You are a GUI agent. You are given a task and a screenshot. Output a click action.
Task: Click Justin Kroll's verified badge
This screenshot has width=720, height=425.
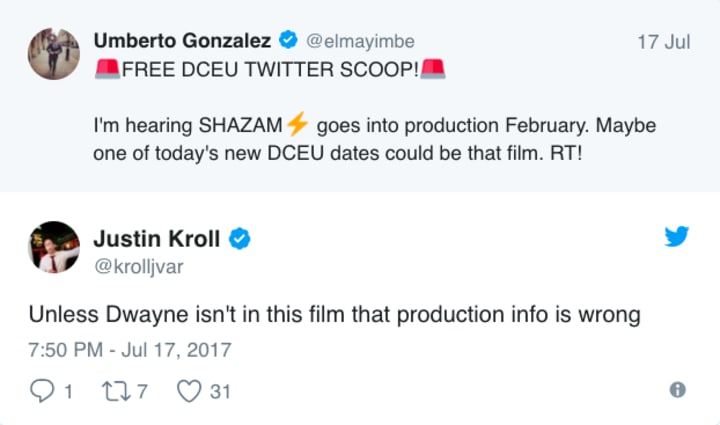point(241,238)
